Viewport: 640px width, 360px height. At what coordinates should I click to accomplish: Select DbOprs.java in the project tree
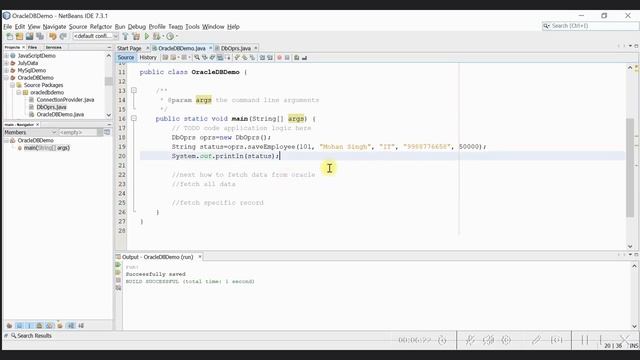51,107
